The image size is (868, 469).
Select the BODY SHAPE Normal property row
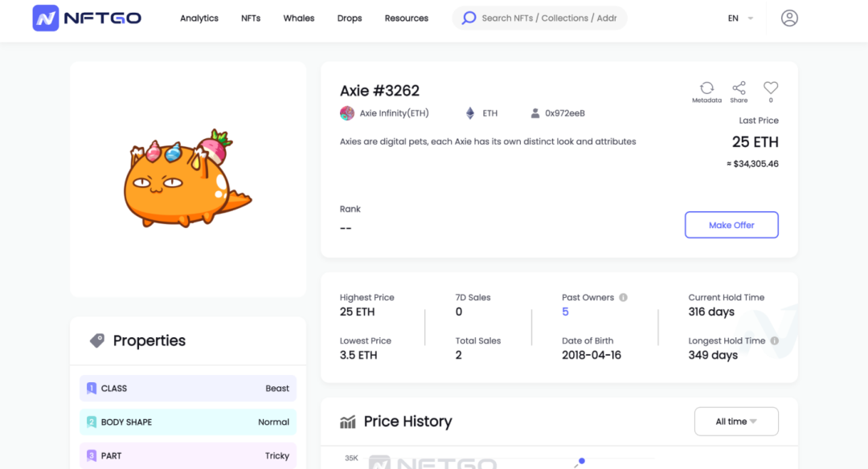coord(188,422)
